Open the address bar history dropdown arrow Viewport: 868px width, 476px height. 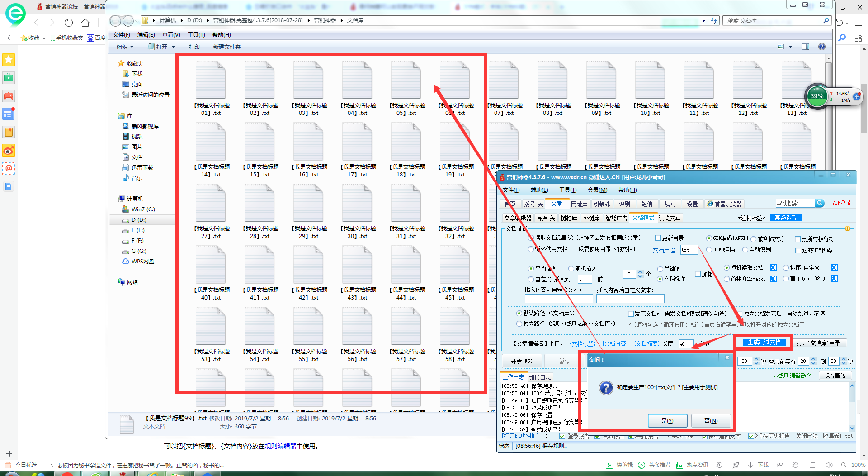pyautogui.click(x=703, y=20)
